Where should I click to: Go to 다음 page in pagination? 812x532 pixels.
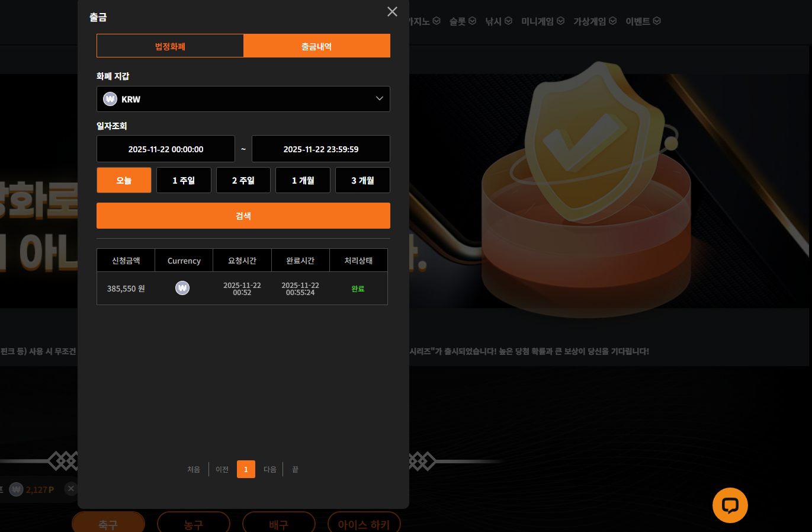tap(270, 469)
